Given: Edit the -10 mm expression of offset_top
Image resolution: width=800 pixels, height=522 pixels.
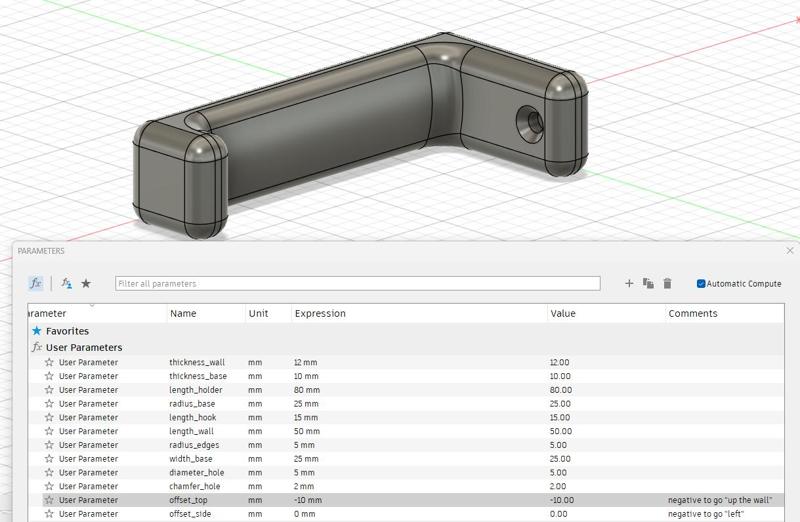Looking at the screenshot, I should 308,500.
